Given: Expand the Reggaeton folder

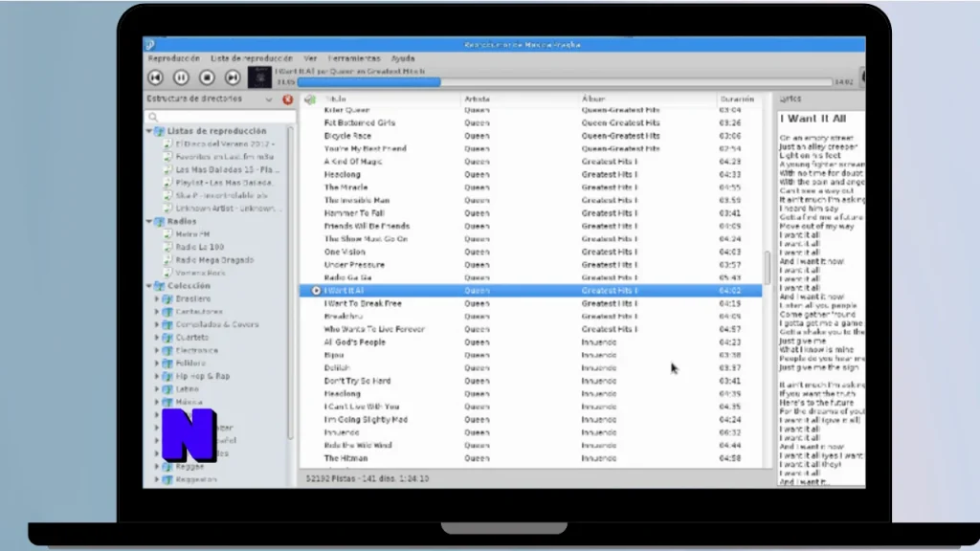Looking at the screenshot, I should 157,480.
